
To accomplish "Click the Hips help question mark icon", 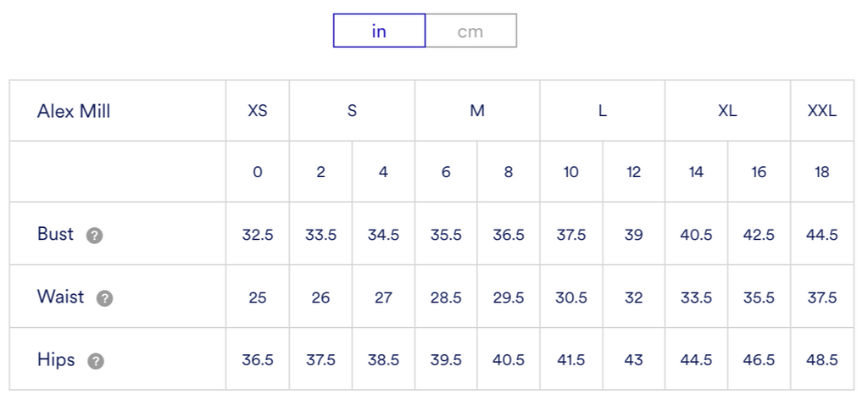I will coord(97,361).
